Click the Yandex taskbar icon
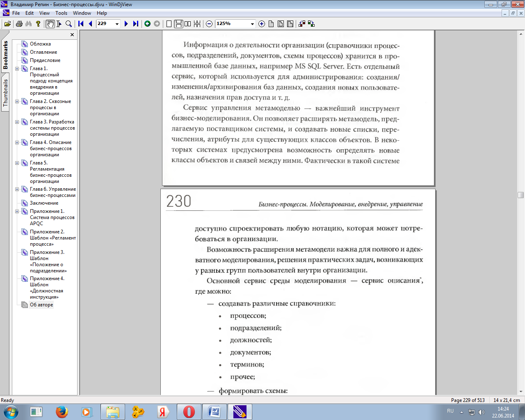 point(163,412)
